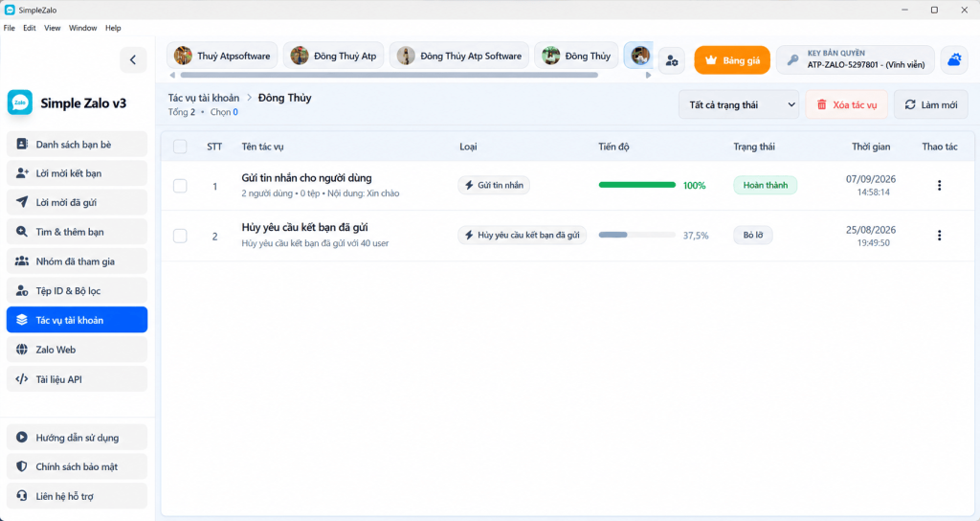Switch to Đông Thuỷ Atp account tab
980x521 pixels.
pos(334,56)
